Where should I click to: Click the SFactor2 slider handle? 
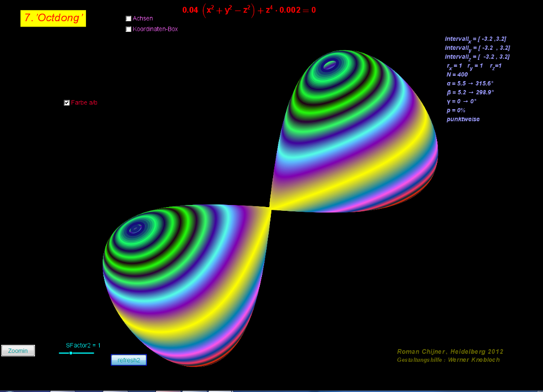pos(71,353)
